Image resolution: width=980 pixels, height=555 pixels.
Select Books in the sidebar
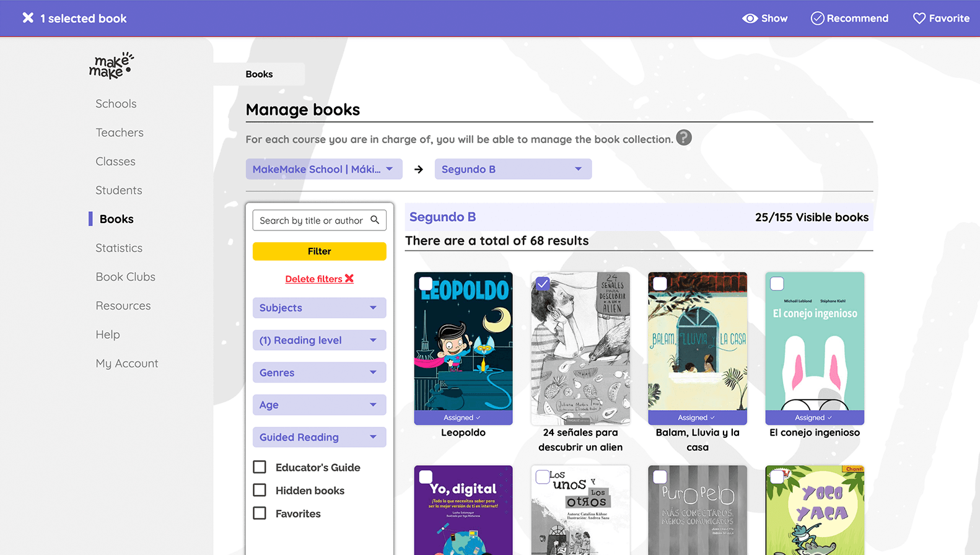[116, 219]
